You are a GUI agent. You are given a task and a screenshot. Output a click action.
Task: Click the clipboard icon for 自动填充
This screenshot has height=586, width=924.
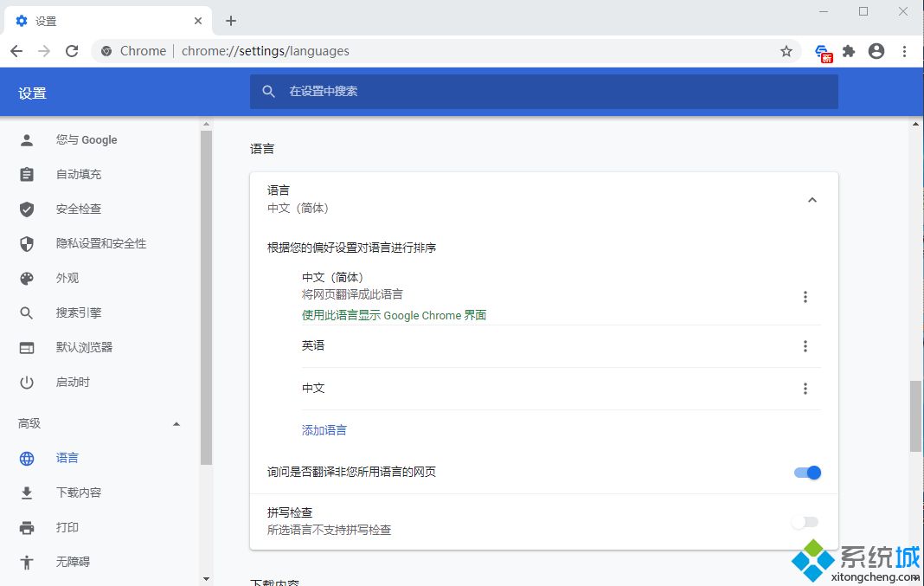(x=27, y=175)
